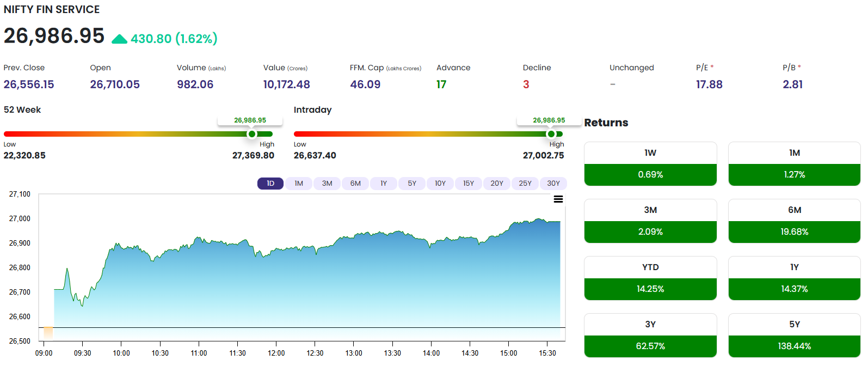This screenshot has width=868, height=366.
Task: Click the FFM. Cap (Lakhs Crores) label
Action: click(x=385, y=68)
